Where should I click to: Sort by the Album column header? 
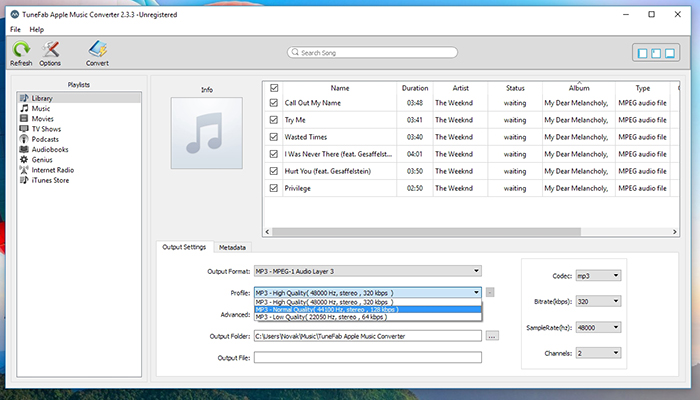coord(579,88)
